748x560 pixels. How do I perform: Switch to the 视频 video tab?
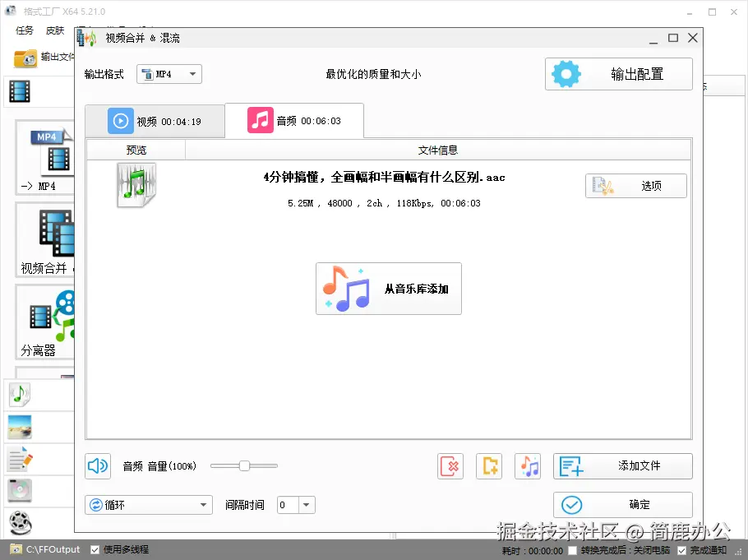coord(156,121)
